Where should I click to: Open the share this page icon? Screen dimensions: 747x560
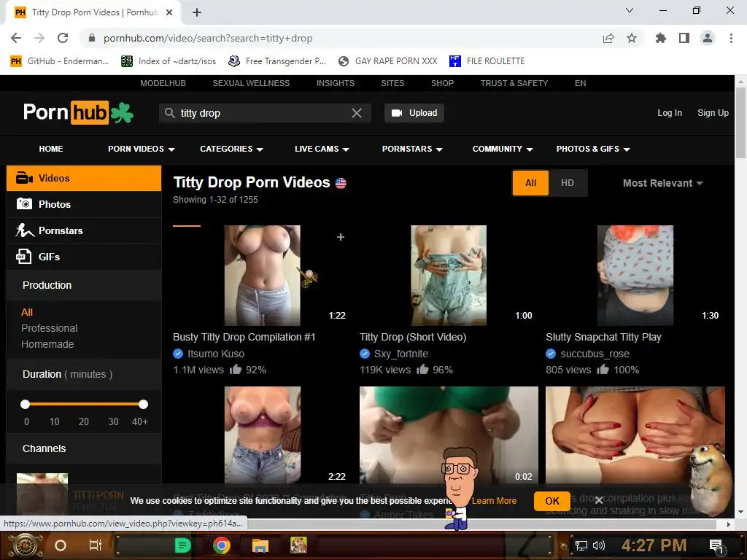coord(608,38)
